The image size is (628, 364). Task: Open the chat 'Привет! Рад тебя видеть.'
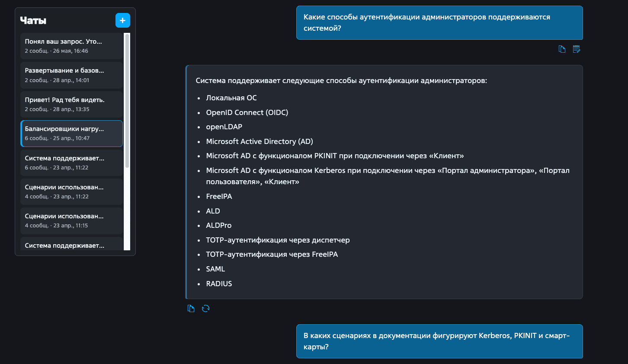[x=71, y=104]
